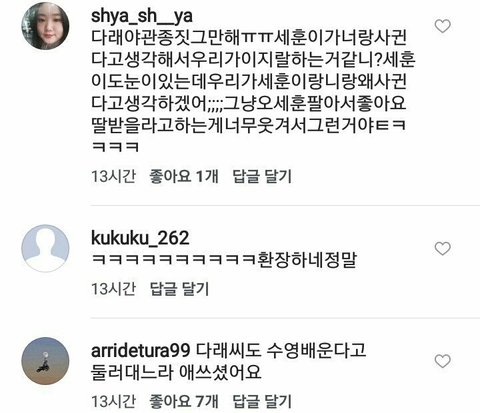Click 답글 달기 under arridetura99's comment
Image resolution: width=480 pixels, height=413 pixels.
[262, 401]
